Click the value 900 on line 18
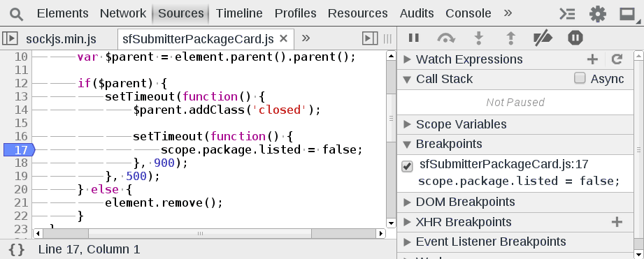The image size is (644, 259). [x=164, y=163]
